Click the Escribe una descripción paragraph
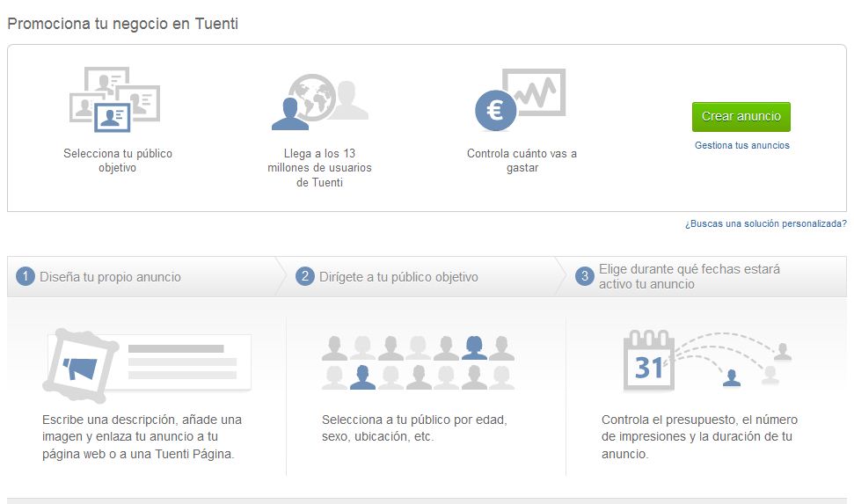The height and width of the screenshot is (504, 854). 142,436
